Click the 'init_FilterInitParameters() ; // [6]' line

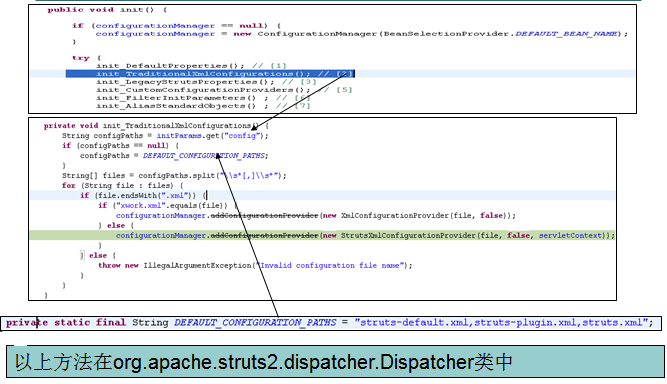(x=203, y=98)
